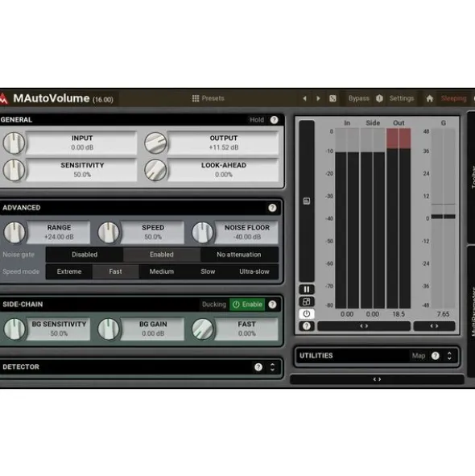Viewport: 475px width, 476px height.
Task: Open help icon below meter power button
Action: pyautogui.click(x=307, y=326)
